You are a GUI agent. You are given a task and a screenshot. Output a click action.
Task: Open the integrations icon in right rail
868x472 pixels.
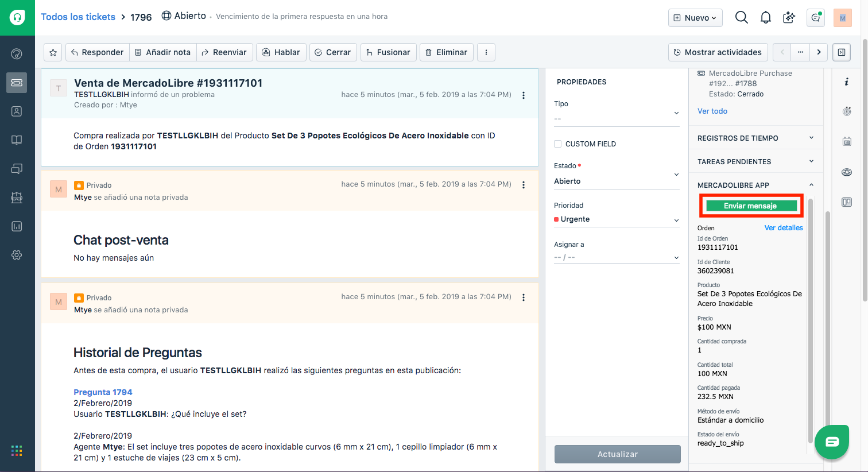coord(847,172)
